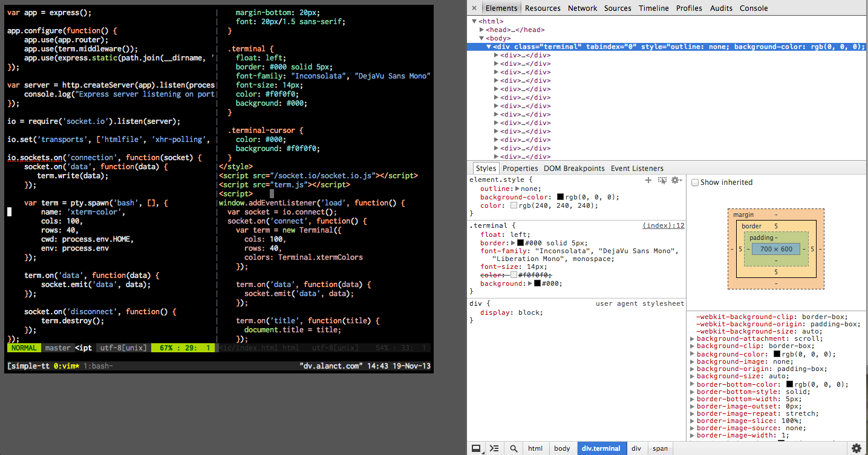
Task: Select span in the breadcrumb bar
Action: pos(661,448)
